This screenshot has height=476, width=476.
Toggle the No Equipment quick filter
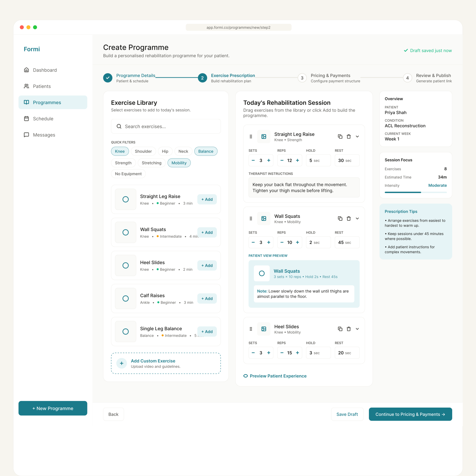(x=128, y=174)
